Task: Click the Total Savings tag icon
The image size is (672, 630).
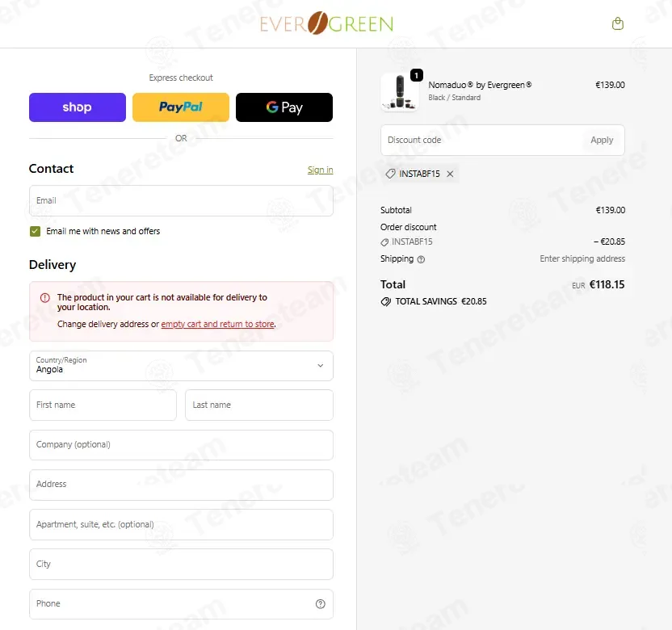Action: point(386,302)
